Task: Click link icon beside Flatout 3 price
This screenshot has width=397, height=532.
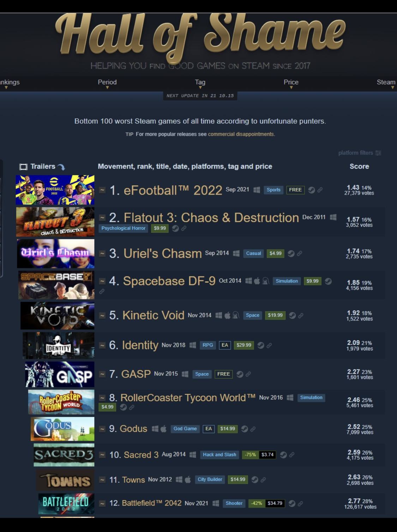Action: 184,228
